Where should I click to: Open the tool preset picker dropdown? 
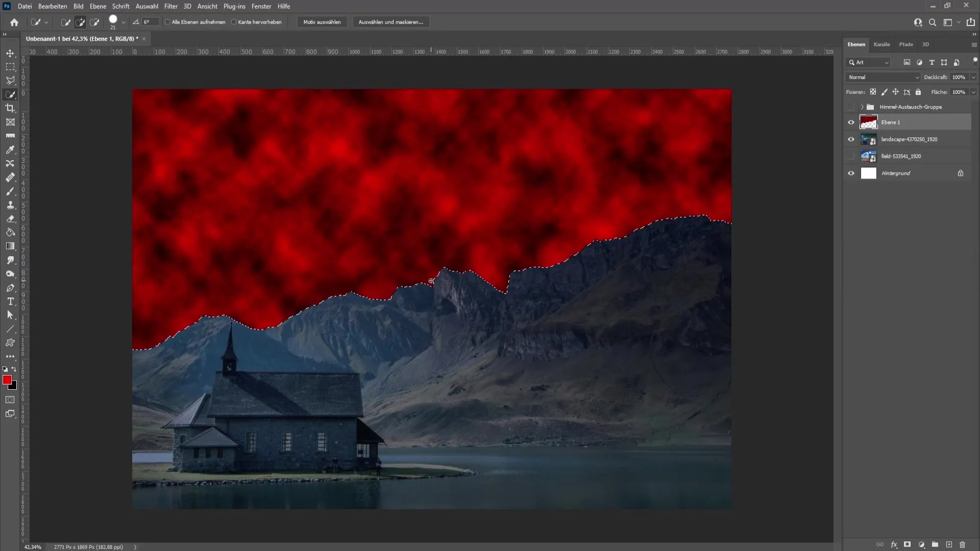[46, 22]
